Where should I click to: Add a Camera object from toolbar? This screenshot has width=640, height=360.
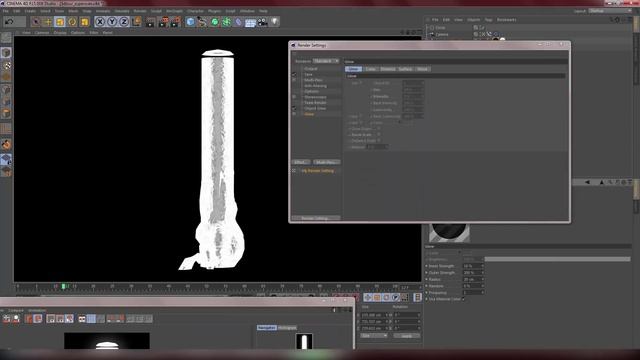click(262, 22)
